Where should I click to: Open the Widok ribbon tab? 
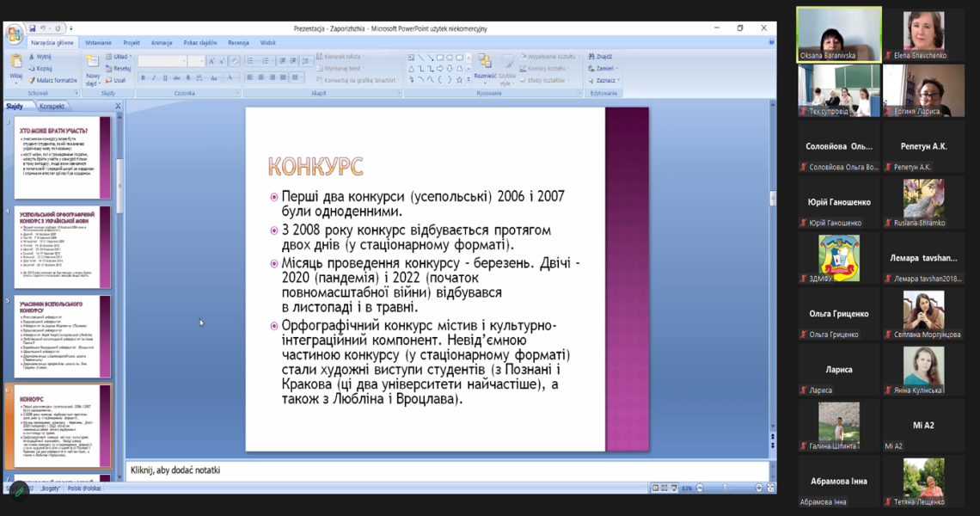pyautogui.click(x=267, y=42)
